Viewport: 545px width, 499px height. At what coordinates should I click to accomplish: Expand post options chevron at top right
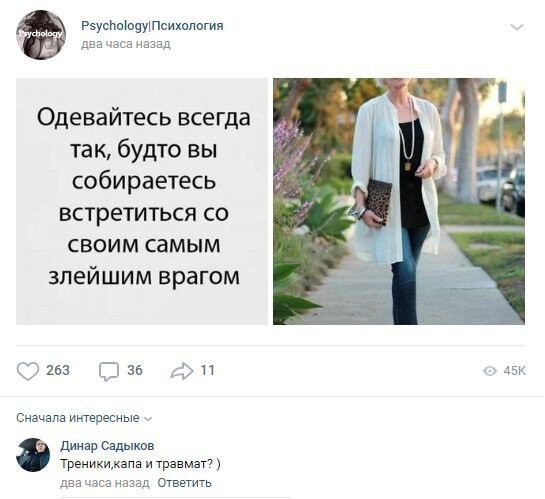click(x=517, y=27)
